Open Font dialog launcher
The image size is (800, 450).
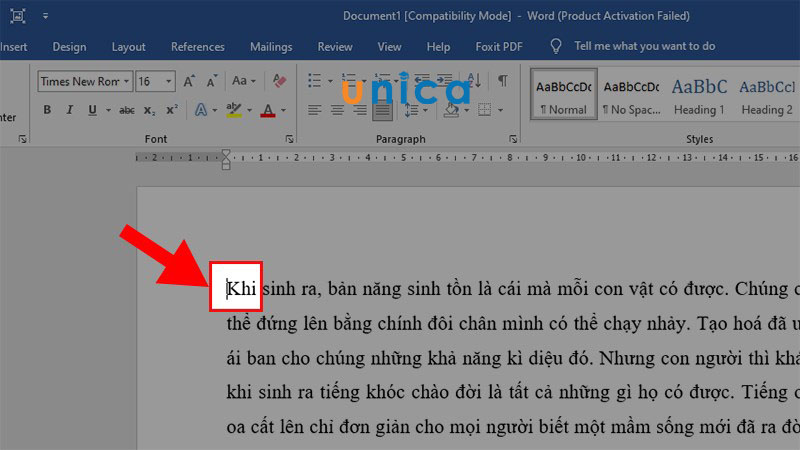tap(289, 139)
